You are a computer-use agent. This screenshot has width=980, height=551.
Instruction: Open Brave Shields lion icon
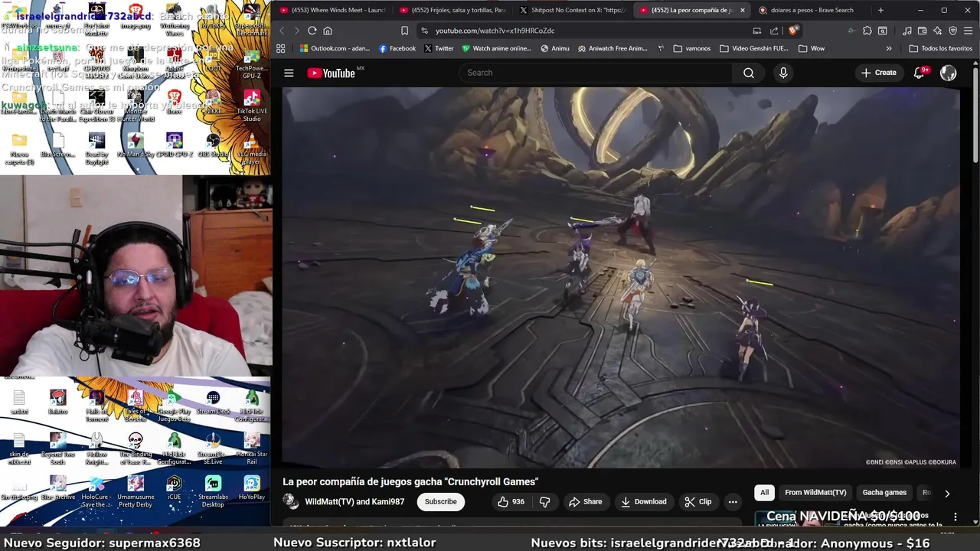coord(793,31)
